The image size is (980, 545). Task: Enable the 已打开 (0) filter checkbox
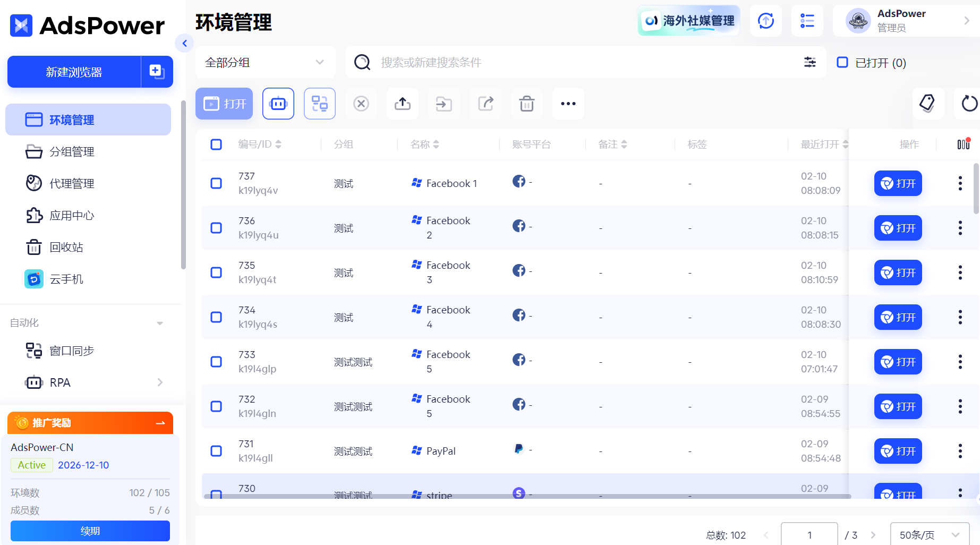(842, 62)
